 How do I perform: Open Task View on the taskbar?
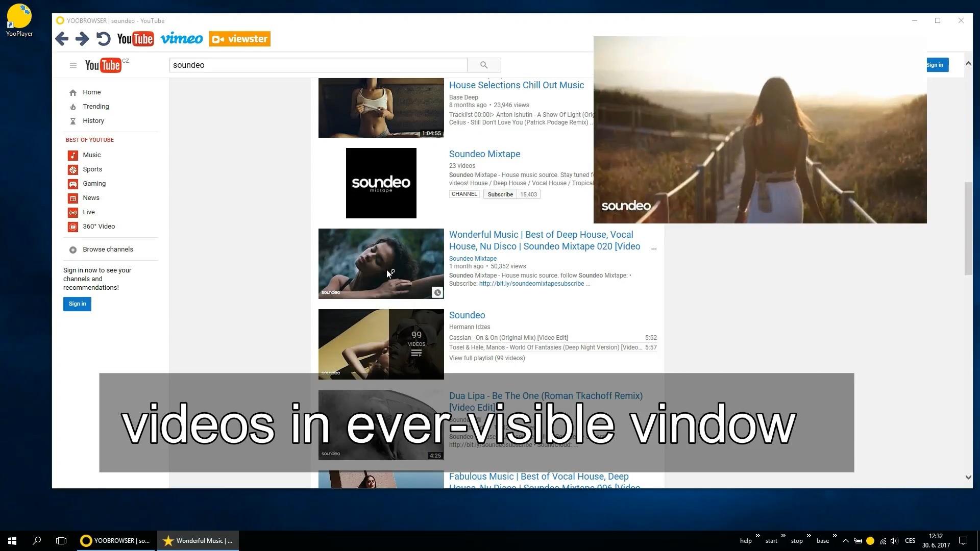click(x=61, y=541)
